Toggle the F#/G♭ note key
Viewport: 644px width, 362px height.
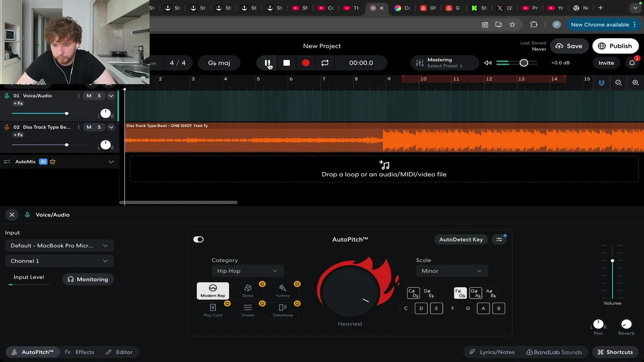coord(460,293)
